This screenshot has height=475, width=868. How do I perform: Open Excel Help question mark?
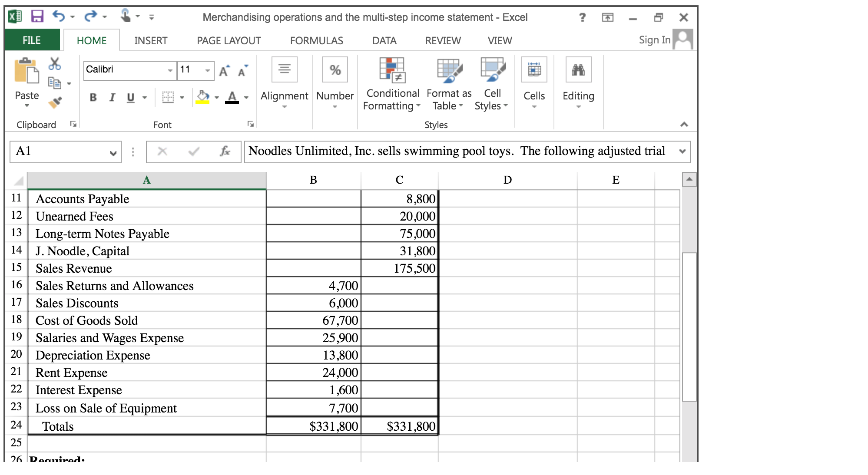point(582,17)
